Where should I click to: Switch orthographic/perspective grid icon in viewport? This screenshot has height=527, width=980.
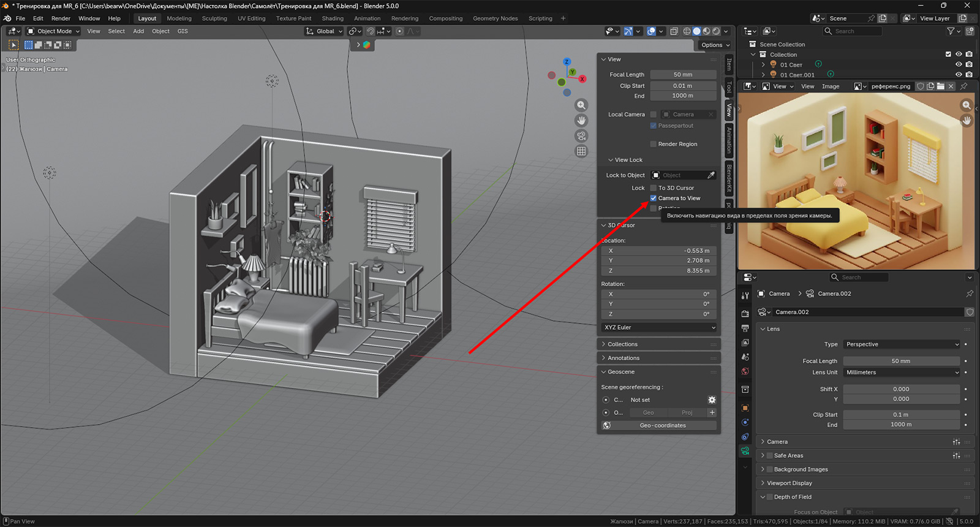[581, 151]
